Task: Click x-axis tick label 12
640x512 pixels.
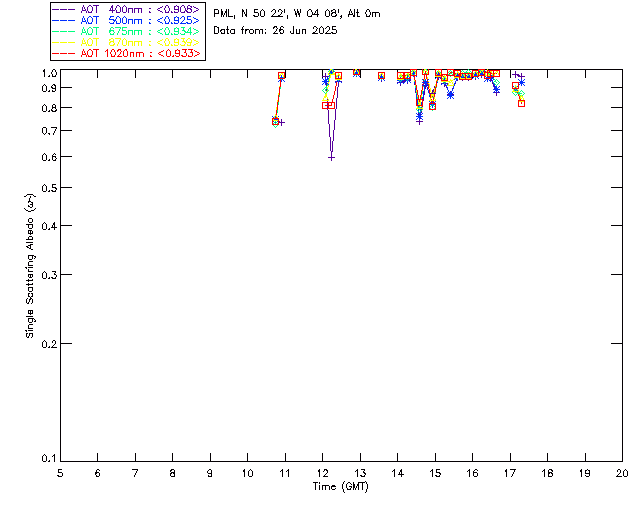Action: pyautogui.click(x=322, y=473)
